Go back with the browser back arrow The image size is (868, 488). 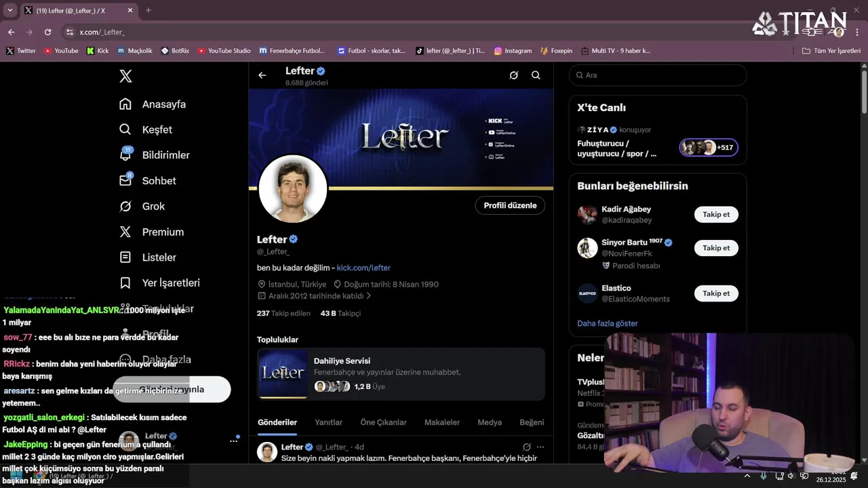11,32
